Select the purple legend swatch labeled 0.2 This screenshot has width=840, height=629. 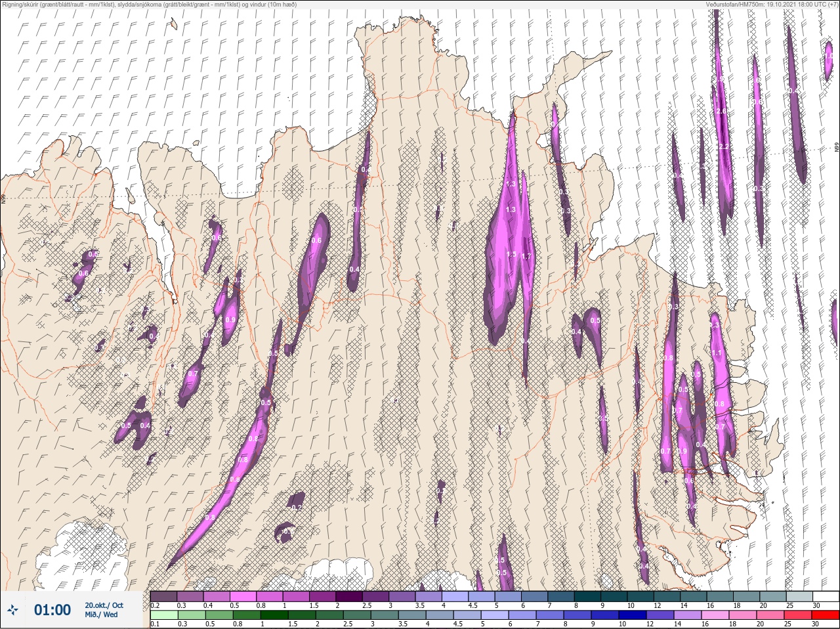tap(163, 596)
